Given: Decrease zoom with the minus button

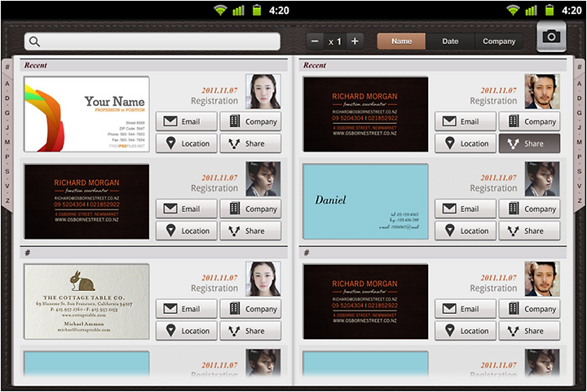Looking at the screenshot, I should pos(315,41).
